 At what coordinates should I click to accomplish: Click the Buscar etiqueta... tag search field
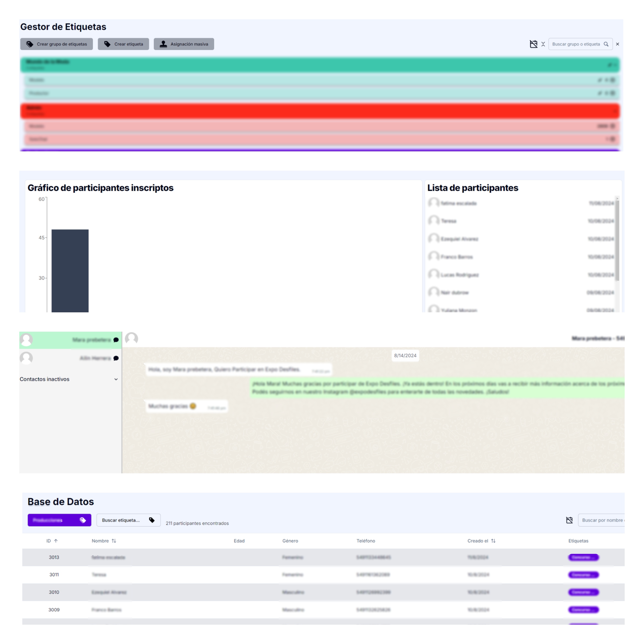coord(128,520)
